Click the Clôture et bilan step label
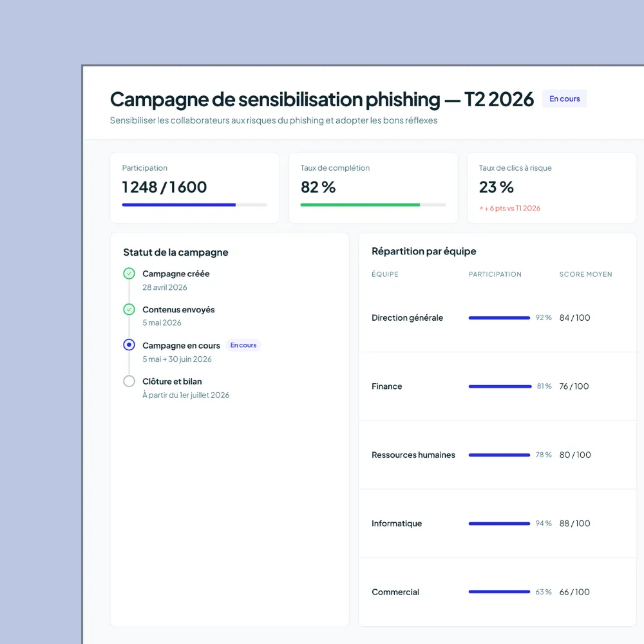Viewport: 644px width, 644px height. (x=172, y=381)
